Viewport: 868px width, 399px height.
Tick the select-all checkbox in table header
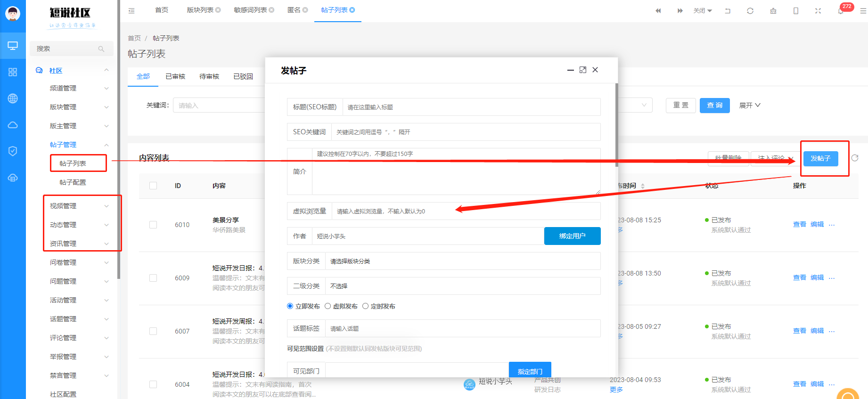(x=153, y=186)
